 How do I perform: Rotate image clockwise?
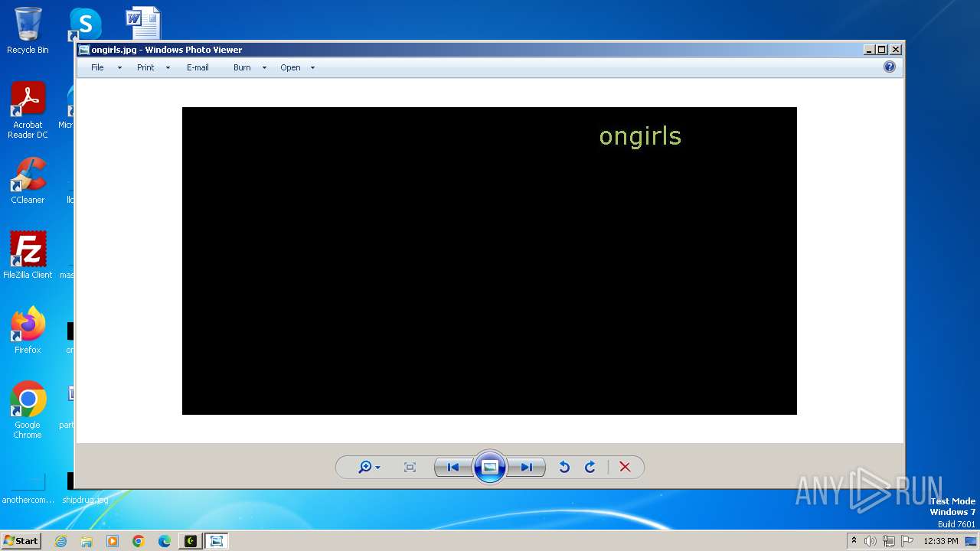590,468
